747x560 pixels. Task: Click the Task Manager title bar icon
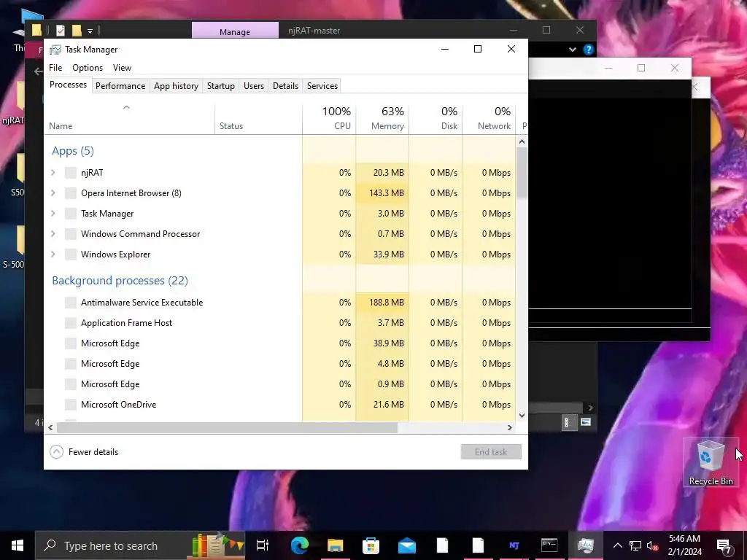tap(55, 50)
